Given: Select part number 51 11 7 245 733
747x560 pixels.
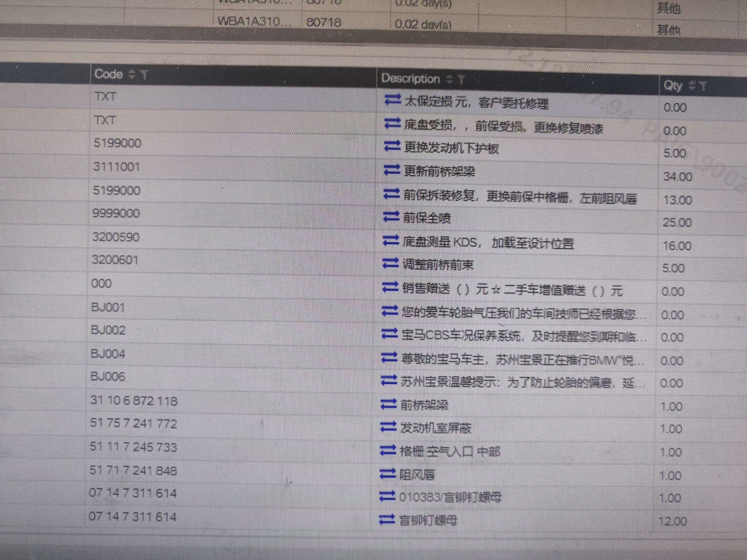Looking at the screenshot, I should pos(133,447).
